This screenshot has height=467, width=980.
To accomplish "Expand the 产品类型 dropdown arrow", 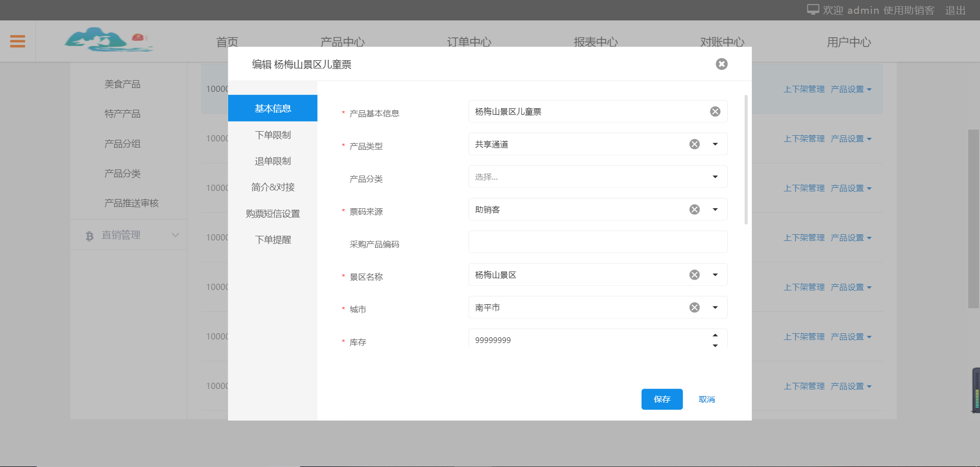I will [715, 144].
